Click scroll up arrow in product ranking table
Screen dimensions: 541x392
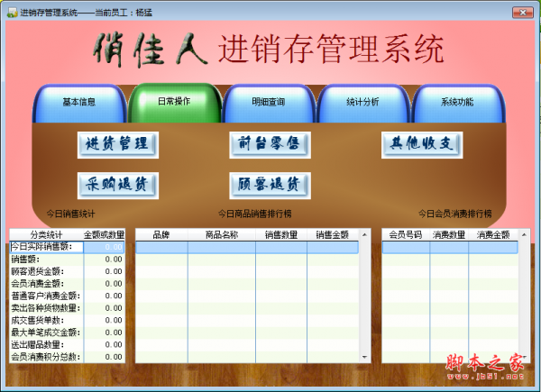[364, 235]
